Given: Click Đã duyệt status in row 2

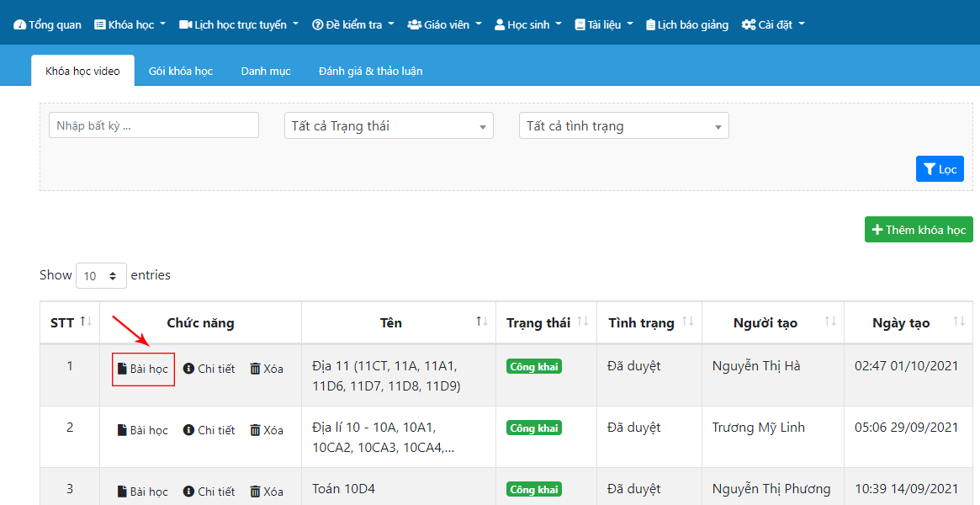Looking at the screenshot, I should (x=633, y=428).
